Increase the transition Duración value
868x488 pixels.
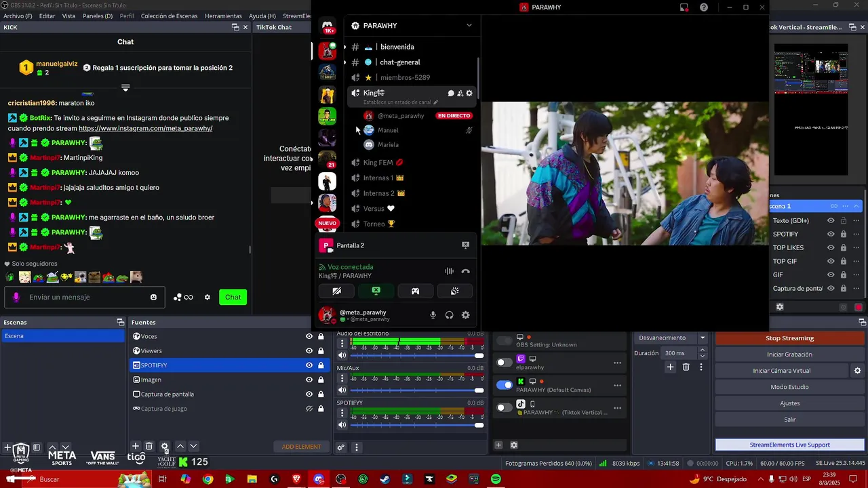point(702,350)
